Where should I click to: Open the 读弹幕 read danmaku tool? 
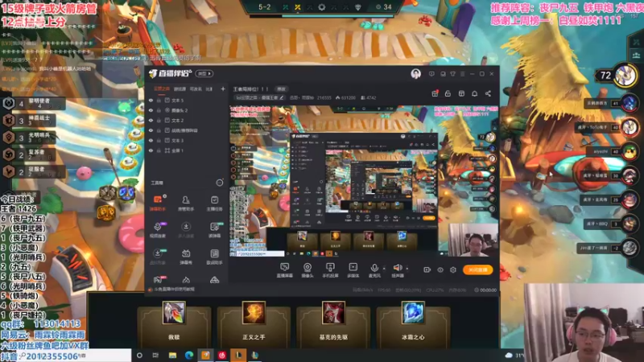point(214,230)
